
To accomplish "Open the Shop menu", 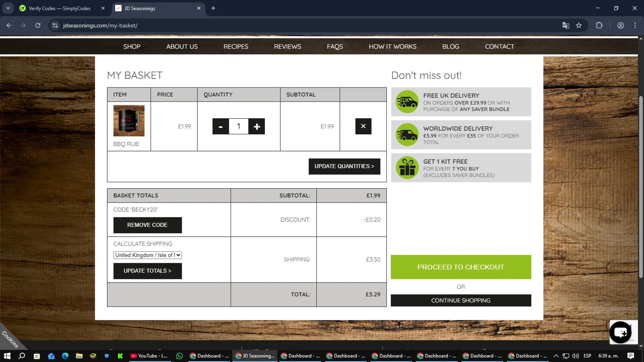I will coord(132,46).
